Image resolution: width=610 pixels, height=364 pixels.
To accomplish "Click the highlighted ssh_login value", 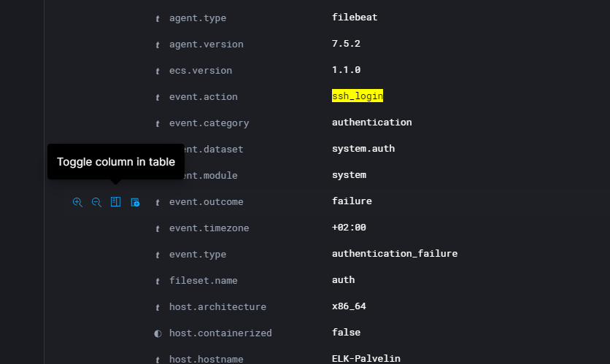I will pos(358,96).
